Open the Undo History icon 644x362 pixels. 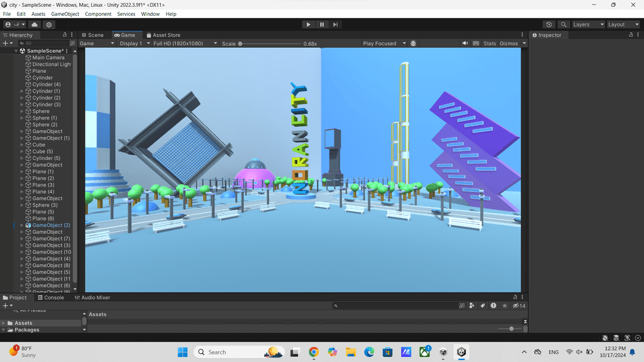click(x=548, y=25)
